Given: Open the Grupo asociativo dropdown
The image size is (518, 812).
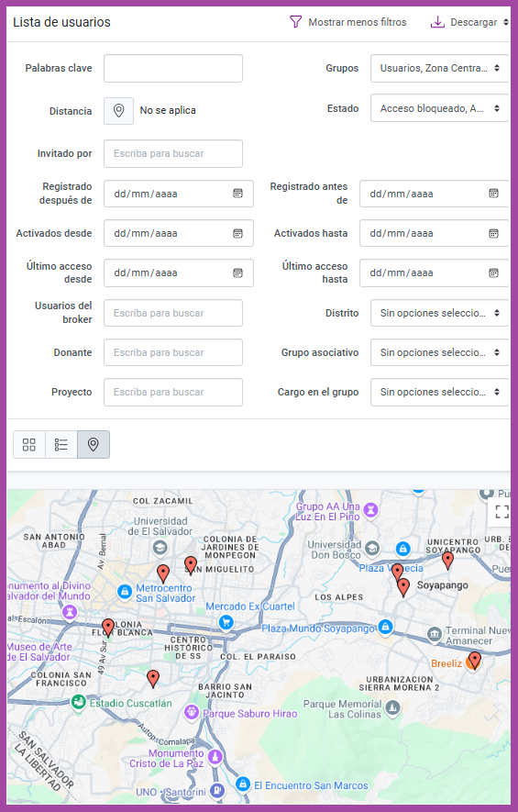Looking at the screenshot, I should [439, 352].
